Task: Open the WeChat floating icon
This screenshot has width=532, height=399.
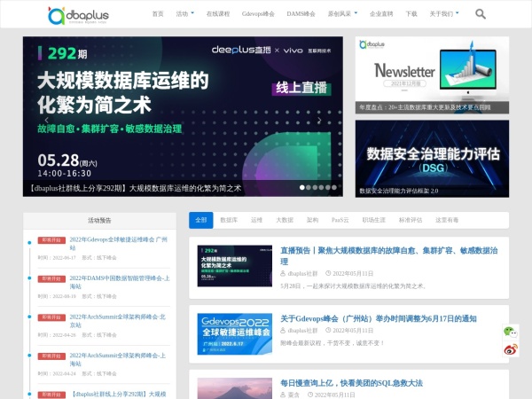Action: click(x=511, y=332)
